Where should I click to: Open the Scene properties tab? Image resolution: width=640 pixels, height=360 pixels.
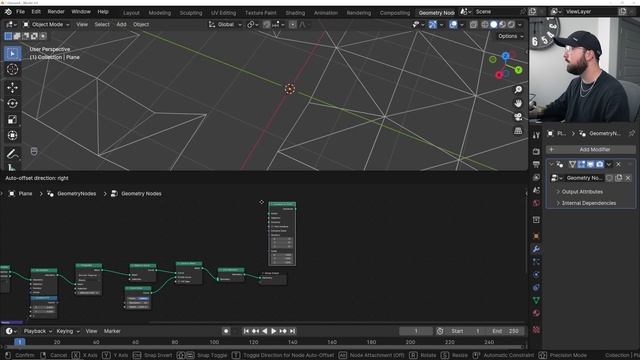click(x=536, y=190)
